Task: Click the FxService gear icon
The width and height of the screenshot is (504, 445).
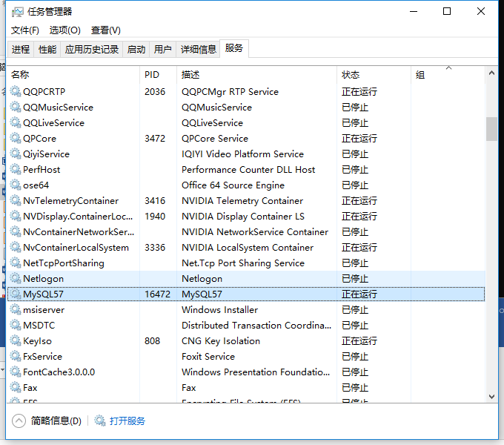Action: click(16, 357)
